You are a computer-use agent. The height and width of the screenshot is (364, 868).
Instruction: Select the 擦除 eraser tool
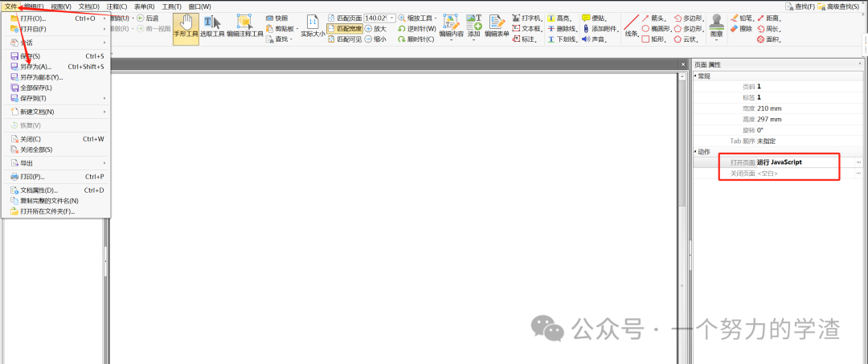point(743,29)
